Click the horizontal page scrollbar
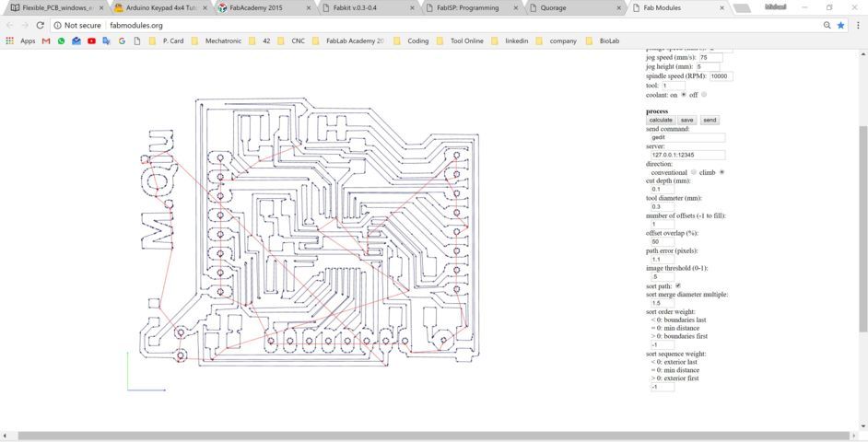This screenshot has width=868, height=442. [x=434, y=436]
